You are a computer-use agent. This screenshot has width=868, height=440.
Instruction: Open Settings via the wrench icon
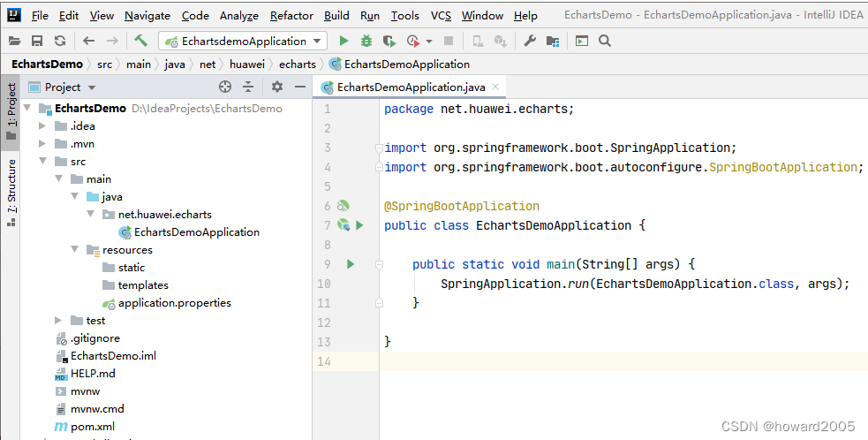point(530,41)
